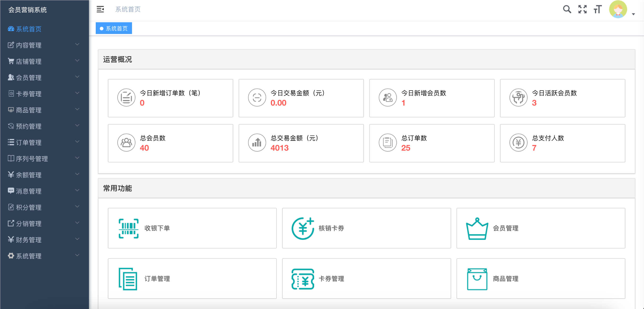The height and width of the screenshot is (309, 644).
Task: Open the 核销卡券 shortcut card
Action: [366, 228]
